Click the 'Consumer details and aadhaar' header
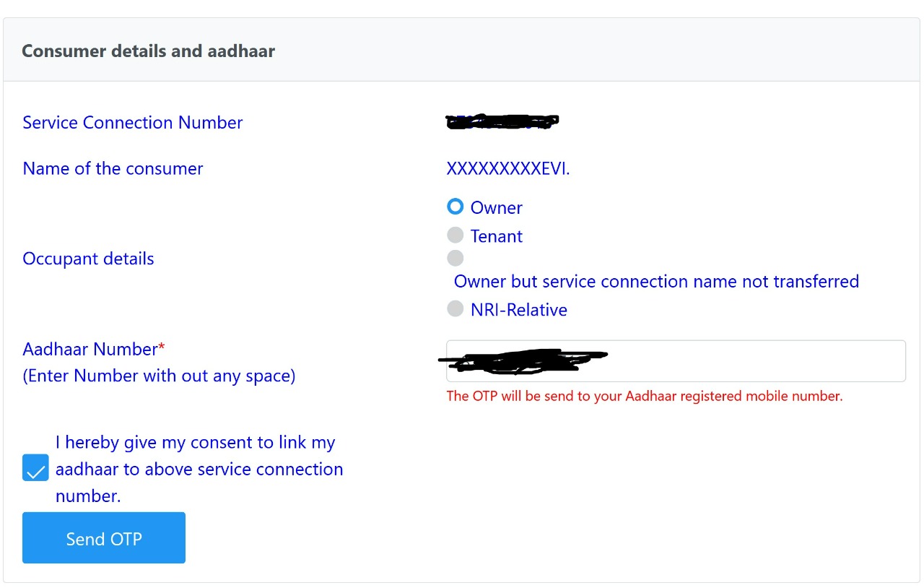The width and height of the screenshot is (924, 588). 148,51
